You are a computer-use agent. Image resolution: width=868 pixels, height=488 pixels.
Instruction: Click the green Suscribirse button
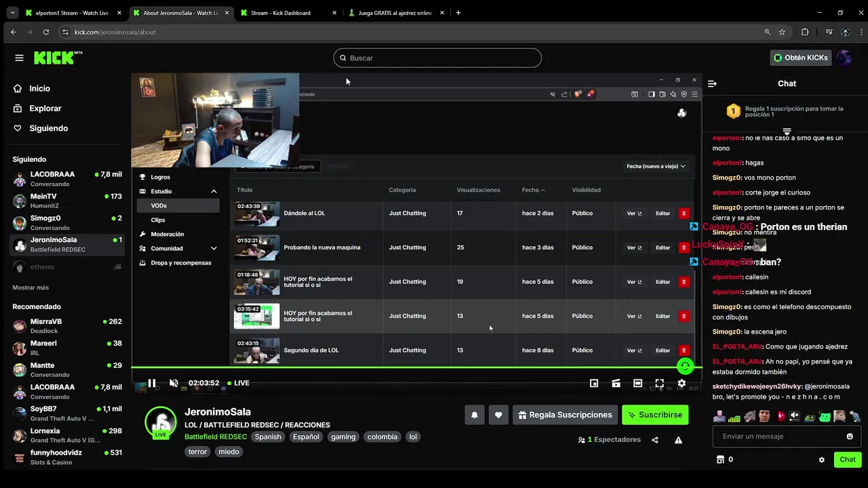point(655,415)
